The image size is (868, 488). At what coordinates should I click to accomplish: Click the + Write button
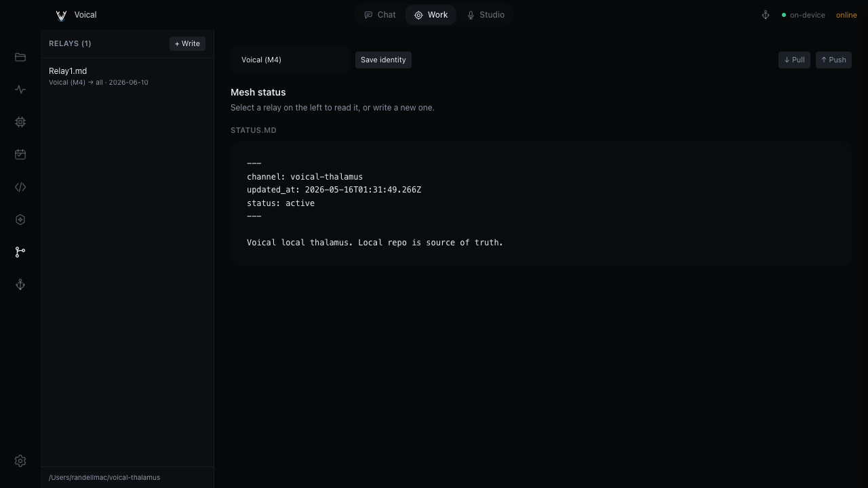pyautogui.click(x=187, y=43)
